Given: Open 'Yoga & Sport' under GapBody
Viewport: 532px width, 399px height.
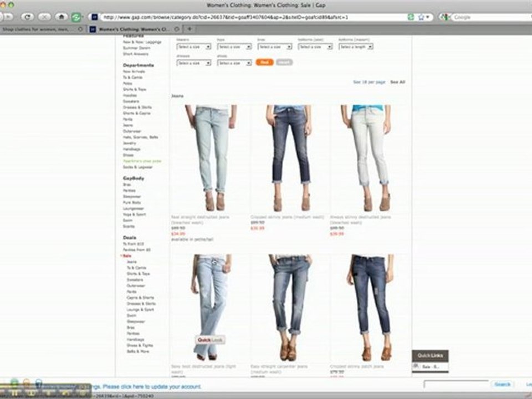Looking at the screenshot, I should click(x=134, y=214).
